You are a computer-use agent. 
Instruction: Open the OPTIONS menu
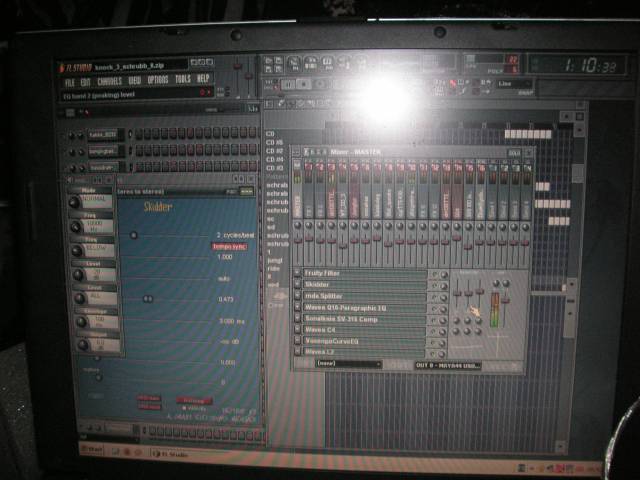click(x=158, y=80)
